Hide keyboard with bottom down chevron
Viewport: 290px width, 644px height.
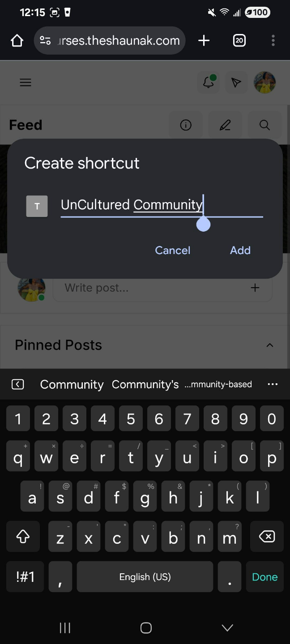click(227, 628)
